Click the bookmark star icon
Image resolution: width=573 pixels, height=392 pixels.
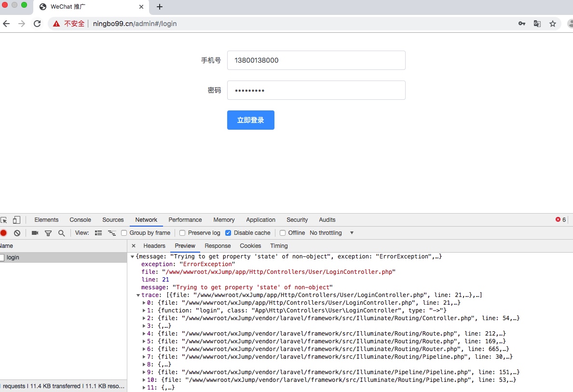(x=553, y=24)
